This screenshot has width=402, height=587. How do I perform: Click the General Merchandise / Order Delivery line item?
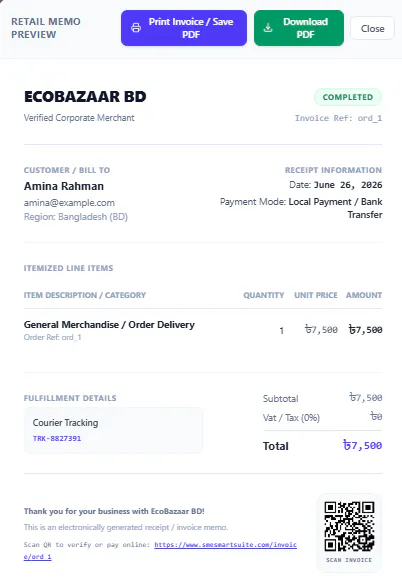coord(203,330)
